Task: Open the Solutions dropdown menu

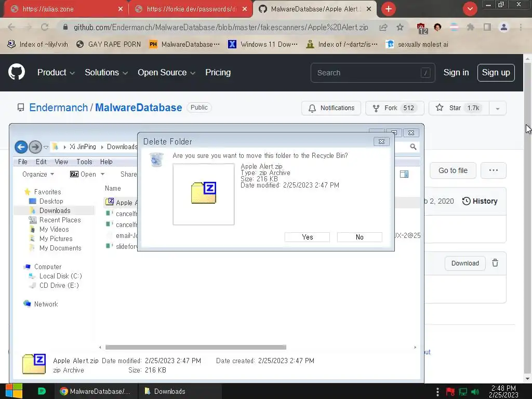Action: [106, 72]
